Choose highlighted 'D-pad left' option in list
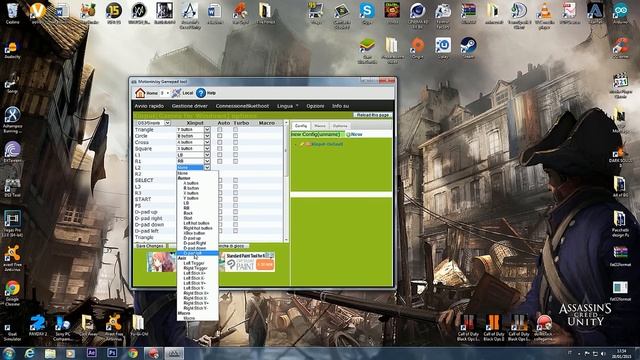The width and height of the screenshot is (640, 360). [x=198, y=253]
